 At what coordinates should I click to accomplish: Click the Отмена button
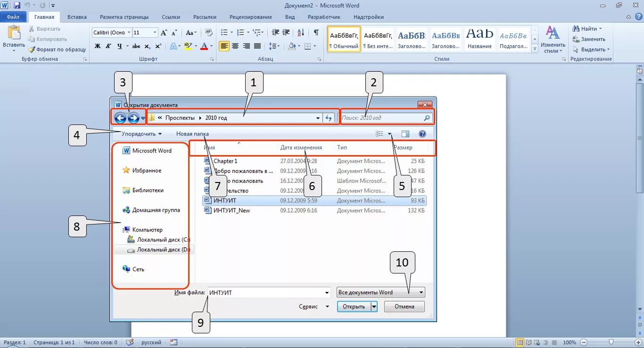coord(405,307)
